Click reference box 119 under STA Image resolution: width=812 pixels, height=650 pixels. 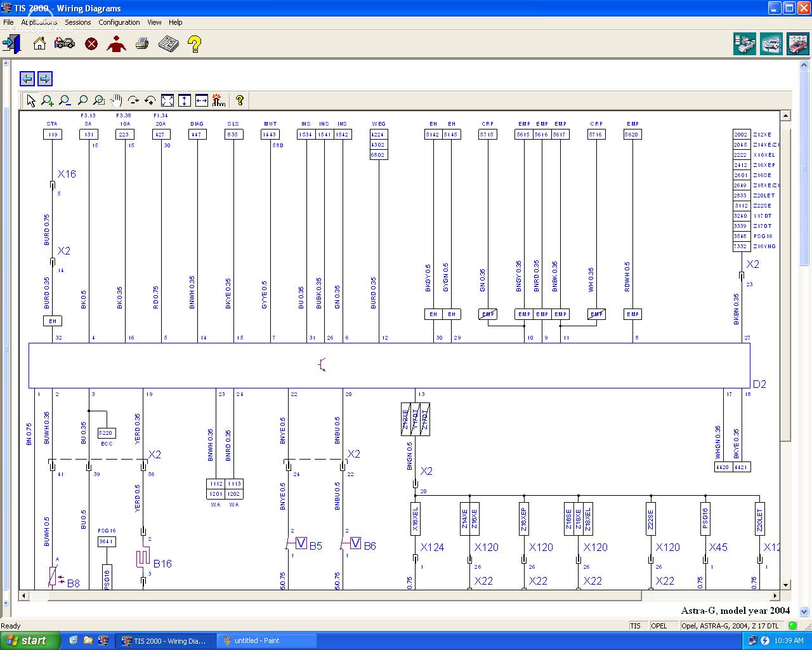(x=53, y=135)
